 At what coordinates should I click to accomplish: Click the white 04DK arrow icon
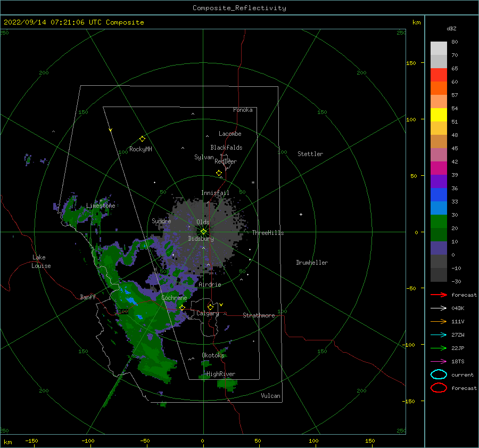point(439,308)
